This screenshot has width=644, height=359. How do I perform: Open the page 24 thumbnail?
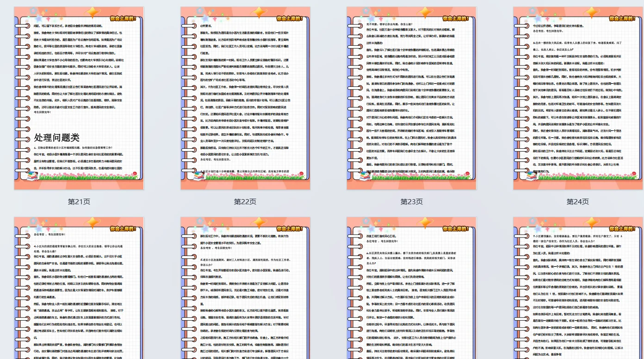(x=578, y=98)
